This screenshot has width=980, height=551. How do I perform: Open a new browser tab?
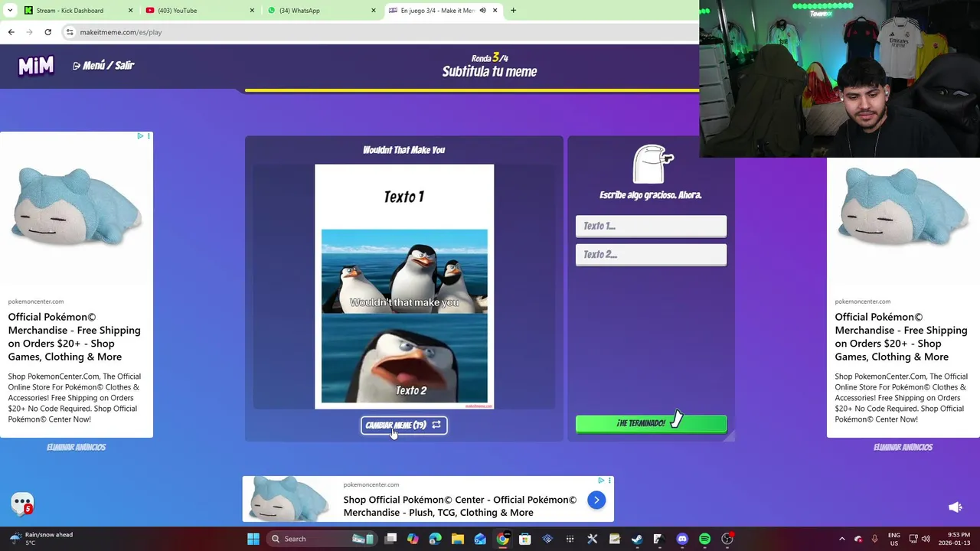[x=513, y=10]
